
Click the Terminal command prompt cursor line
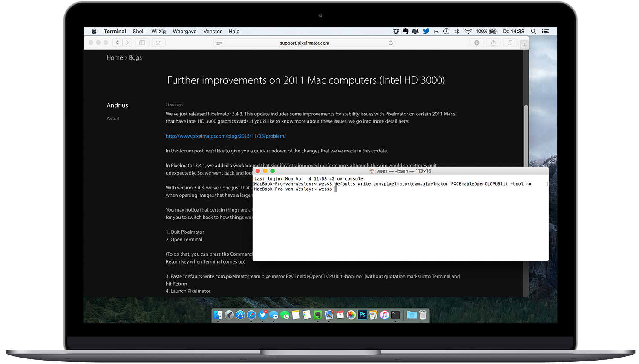coord(296,189)
